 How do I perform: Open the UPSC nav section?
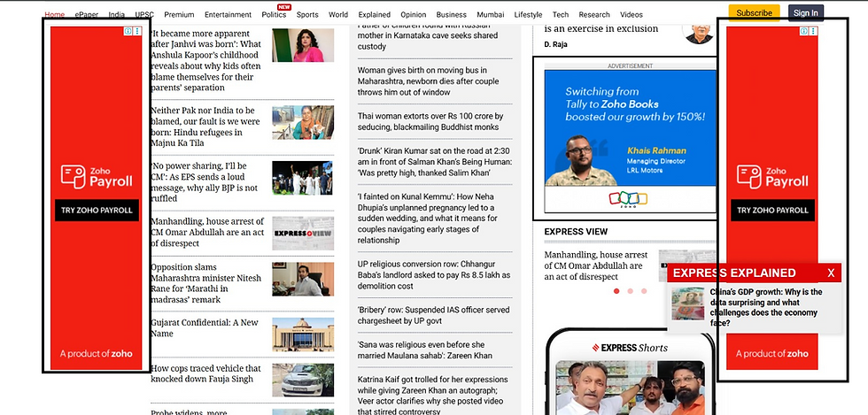point(144,14)
